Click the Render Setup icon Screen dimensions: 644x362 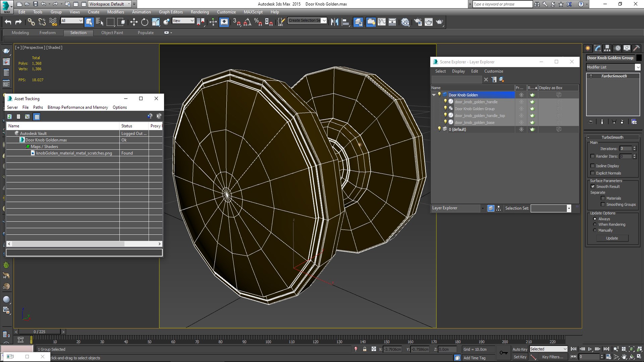(418, 22)
